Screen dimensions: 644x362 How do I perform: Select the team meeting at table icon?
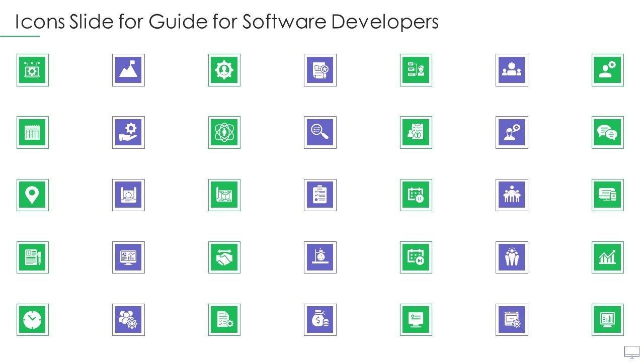coord(512,195)
